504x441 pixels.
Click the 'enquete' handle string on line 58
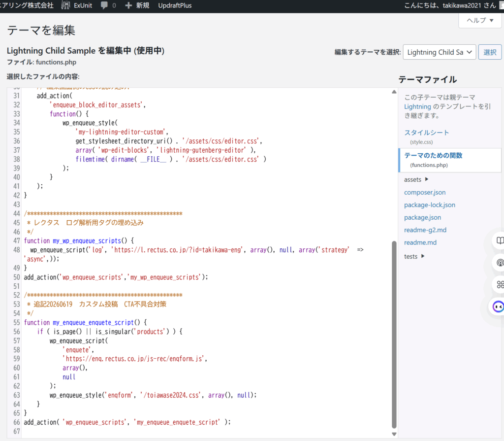[76, 349]
